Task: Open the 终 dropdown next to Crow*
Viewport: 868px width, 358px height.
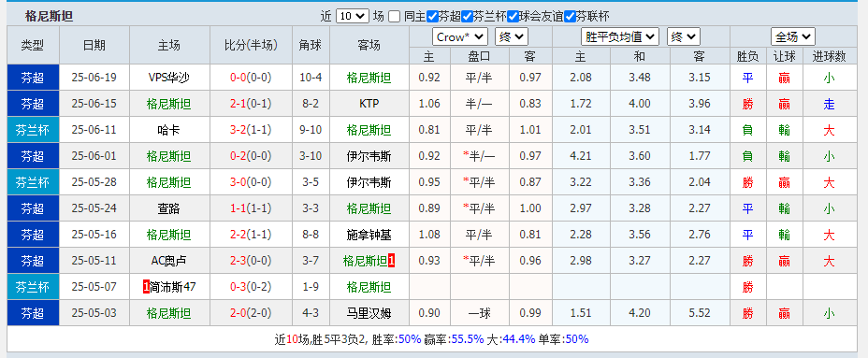Action: (512, 37)
